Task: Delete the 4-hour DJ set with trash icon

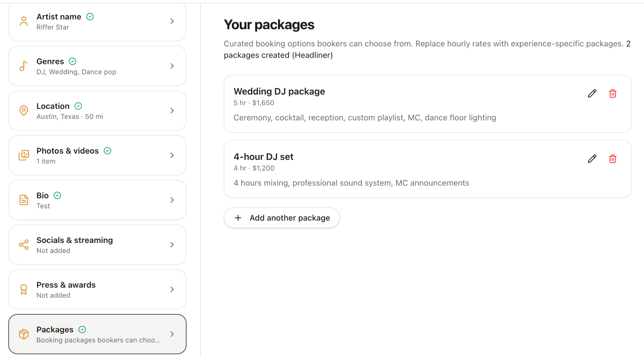Action: 612,159
